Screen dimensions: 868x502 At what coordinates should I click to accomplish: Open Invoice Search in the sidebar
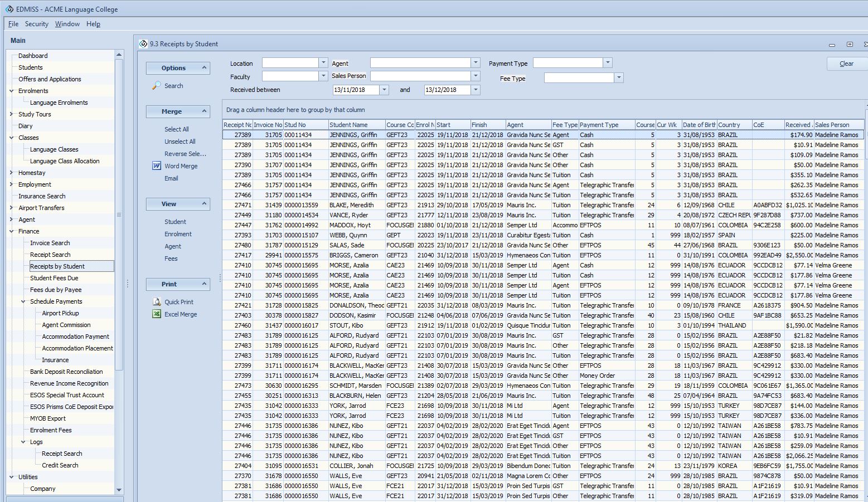(x=50, y=243)
